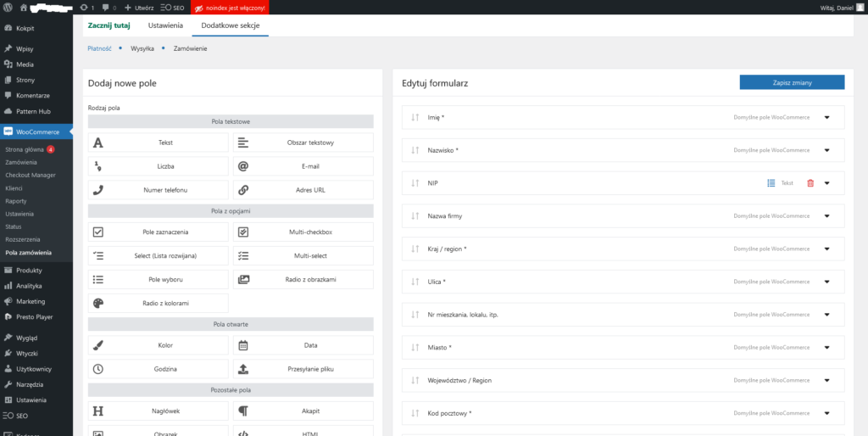
Task: Switch to the Zacznij tutaj tab
Action: pyautogui.click(x=109, y=25)
